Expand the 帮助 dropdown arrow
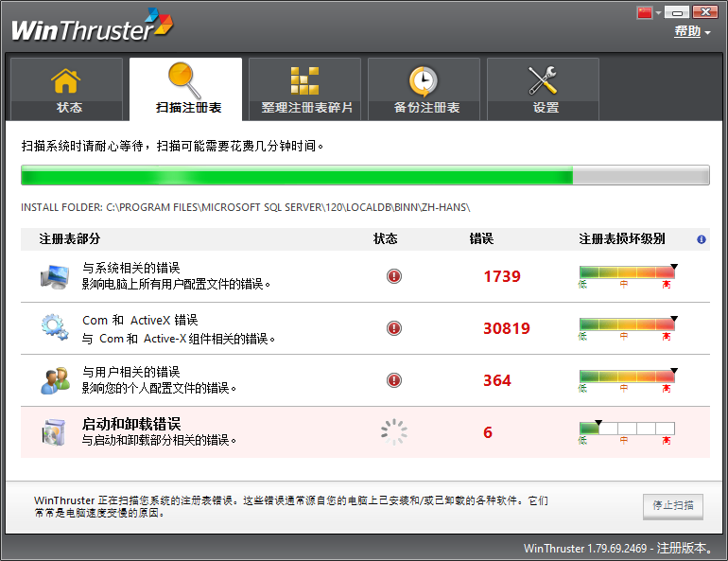This screenshot has height=561, width=728. tap(707, 32)
